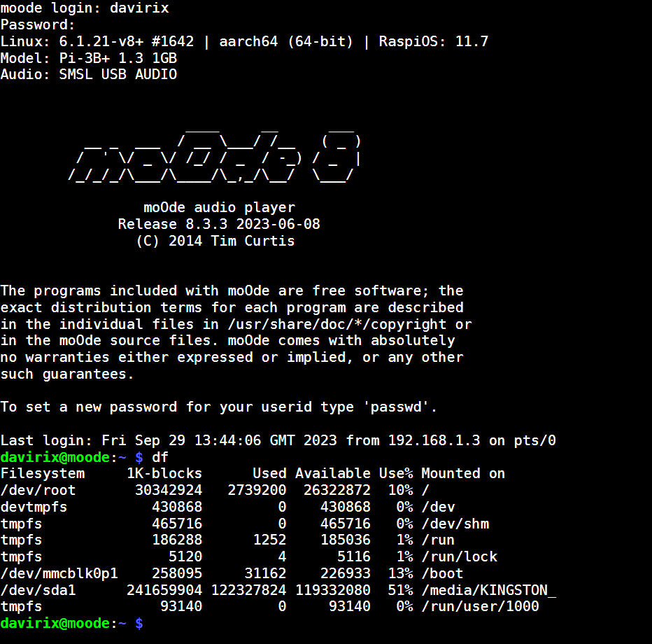Click the '1K-blocks' column header
Viewport: 652px width, 644px height.
click(164, 473)
